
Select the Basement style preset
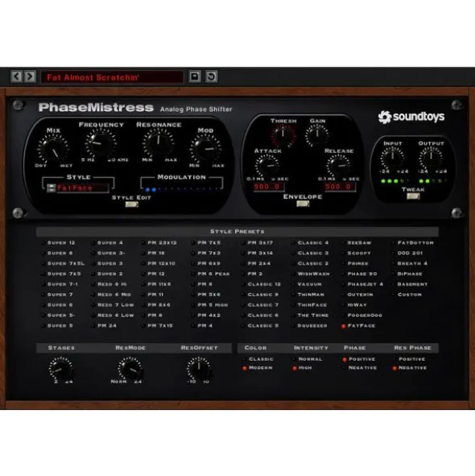410,284
